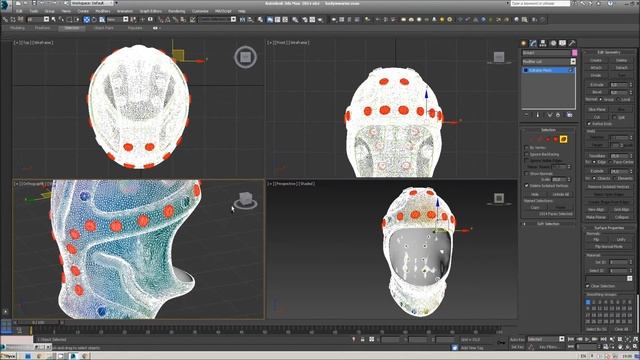Open the Modifier List dropdown
640x360 pixels.
pos(549,61)
